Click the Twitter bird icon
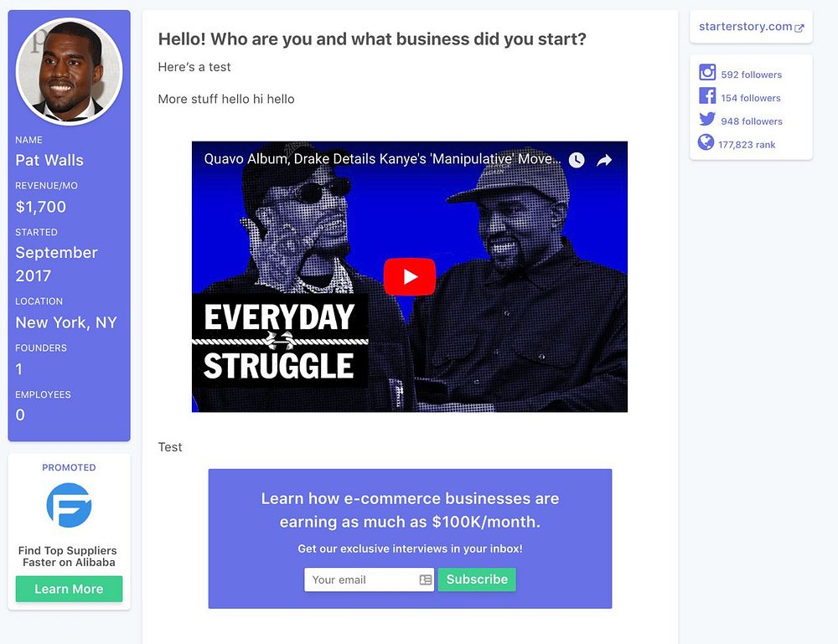 pos(707,119)
